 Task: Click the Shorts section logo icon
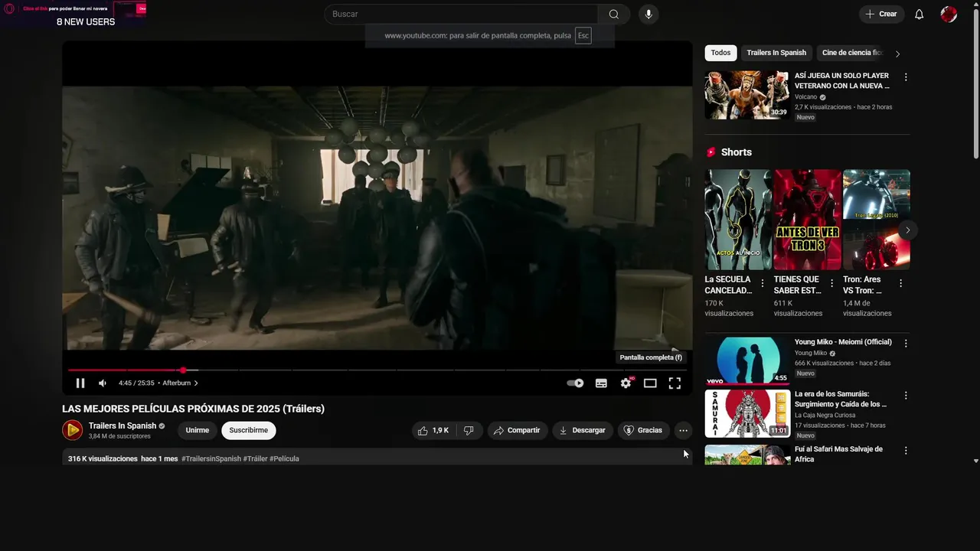pos(711,152)
